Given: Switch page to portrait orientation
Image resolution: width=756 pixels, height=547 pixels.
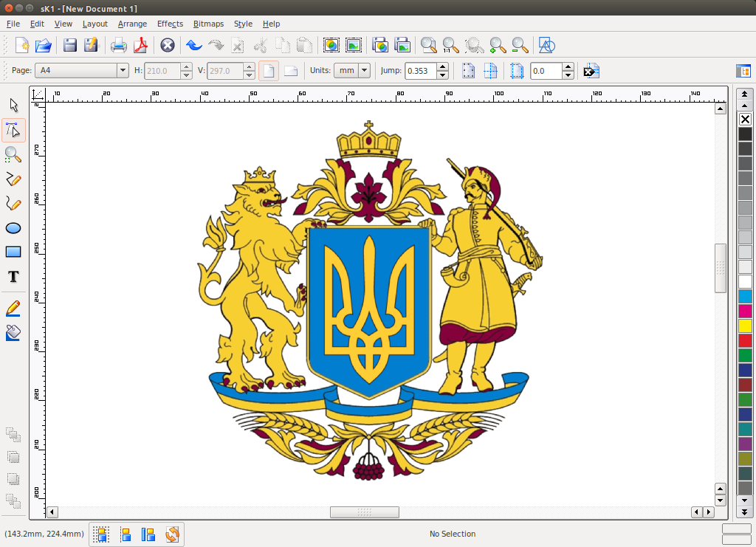Looking at the screenshot, I should (x=269, y=71).
